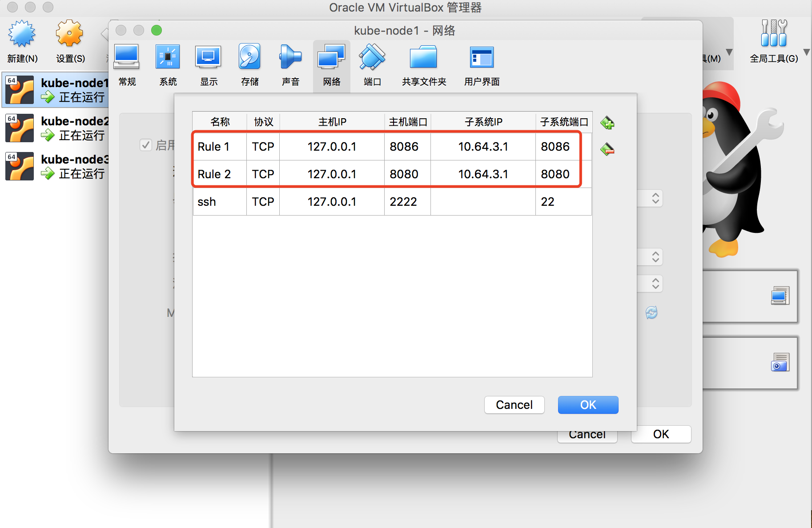Screen dimensions: 812x528
Task: Click the Rule 1 name cell
Action: pyautogui.click(x=220, y=147)
